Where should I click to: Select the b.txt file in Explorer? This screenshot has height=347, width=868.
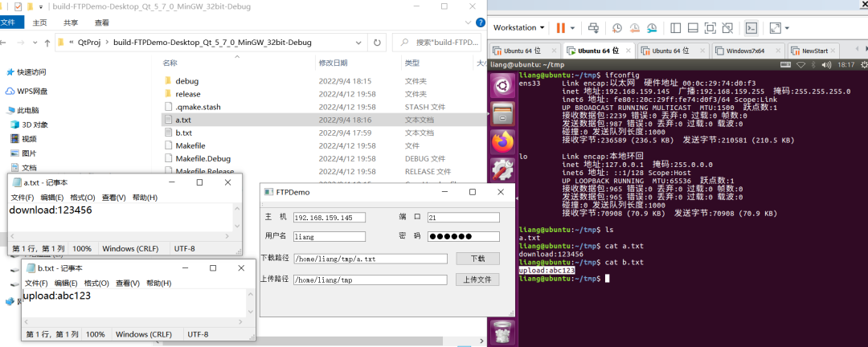(x=184, y=133)
